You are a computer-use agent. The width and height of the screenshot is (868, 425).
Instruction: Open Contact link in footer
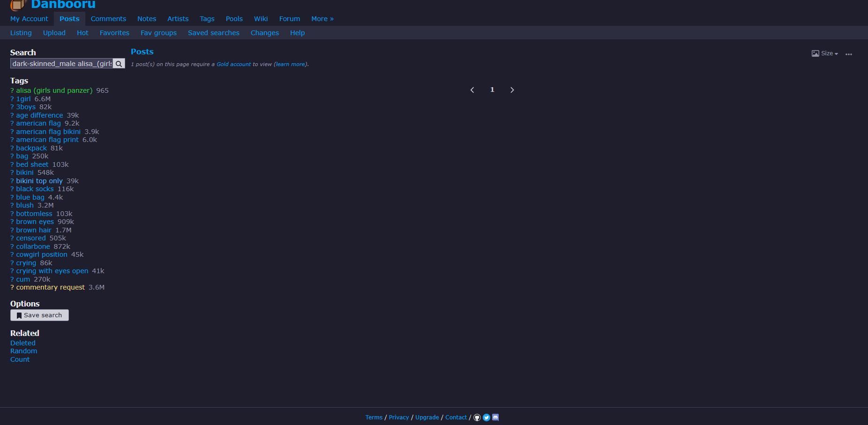point(456,418)
